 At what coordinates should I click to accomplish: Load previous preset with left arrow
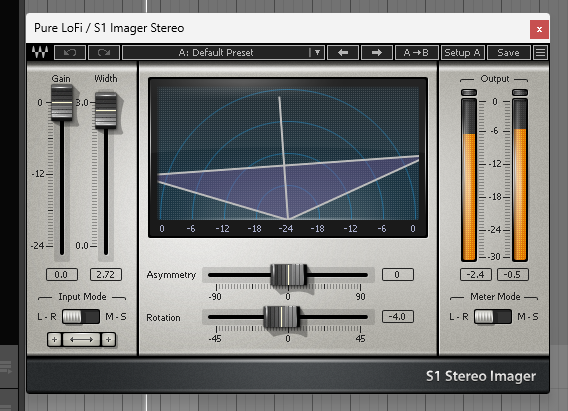point(343,53)
